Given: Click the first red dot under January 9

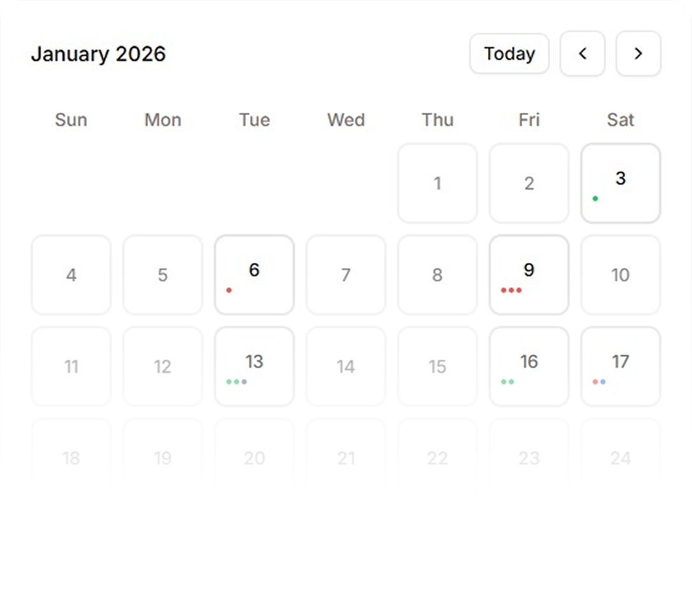Looking at the screenshot, I should pyautogui.click(x=504, y=290).
